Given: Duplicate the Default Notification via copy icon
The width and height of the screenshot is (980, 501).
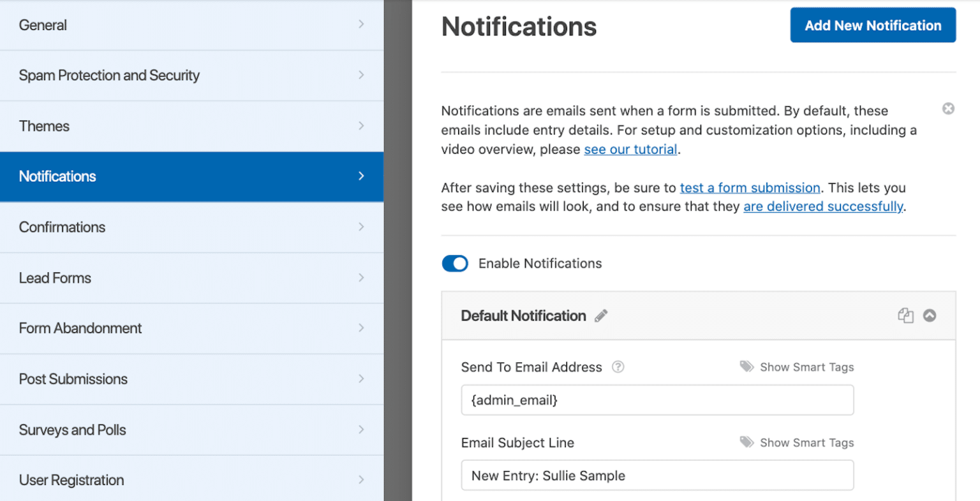Looking at the screenshot, I should [905, 315].
